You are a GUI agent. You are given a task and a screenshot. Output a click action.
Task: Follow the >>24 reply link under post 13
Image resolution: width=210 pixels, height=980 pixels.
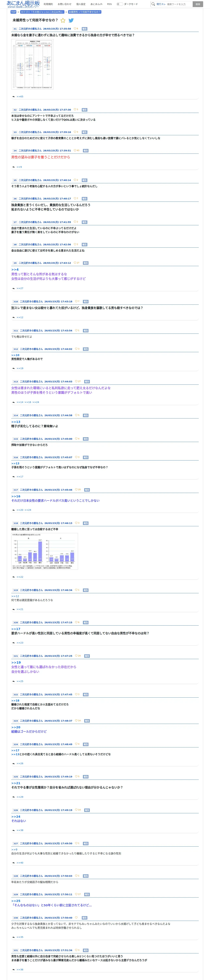pos(35,402)
